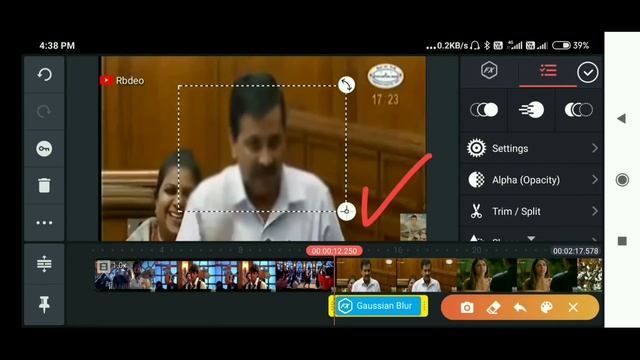Open the Alpha (Opacity) option
The width and height of the screenshot is (640, 360).
coord(531,180)
